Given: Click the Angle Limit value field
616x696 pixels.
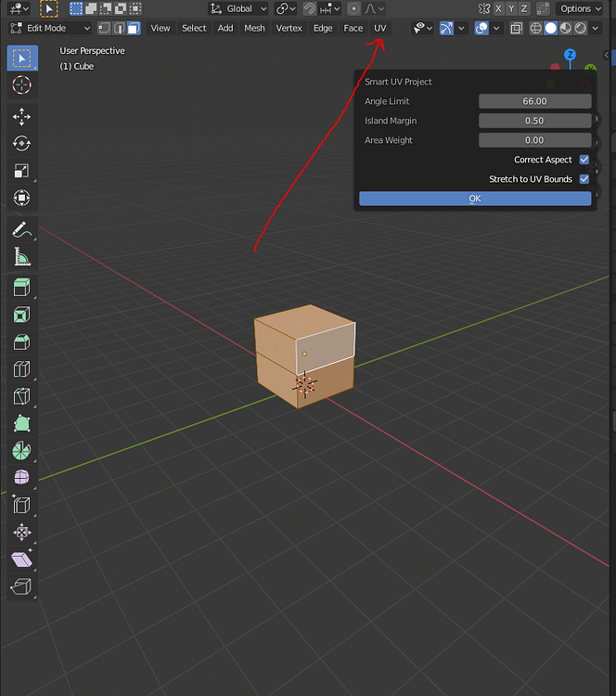Looking at the screenshot, I should click(534, 101).
